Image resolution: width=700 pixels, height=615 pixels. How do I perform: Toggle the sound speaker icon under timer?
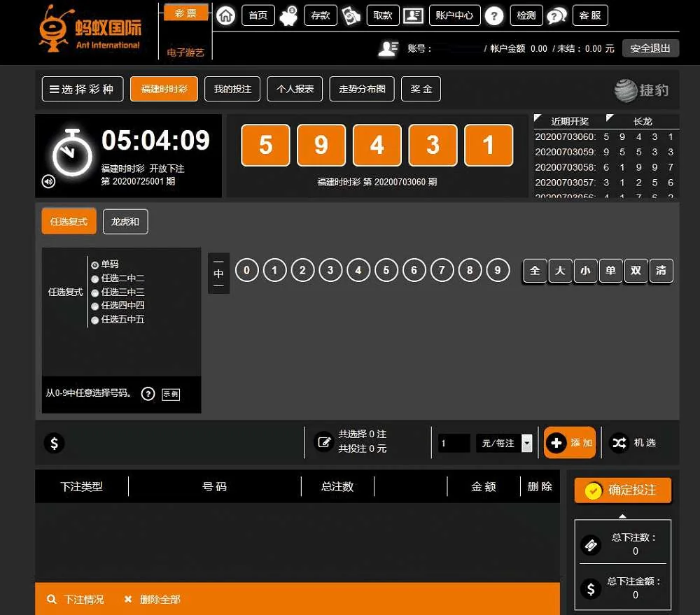pos(48,182)
